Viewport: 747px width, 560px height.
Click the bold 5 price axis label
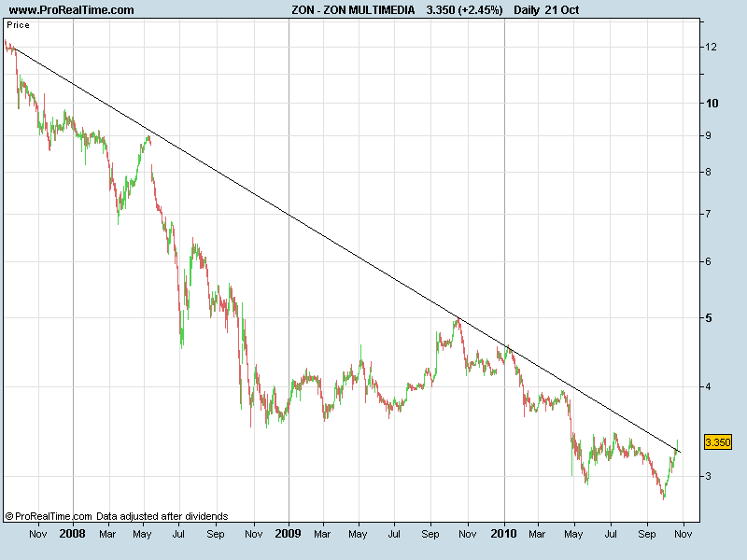point(709,317)
